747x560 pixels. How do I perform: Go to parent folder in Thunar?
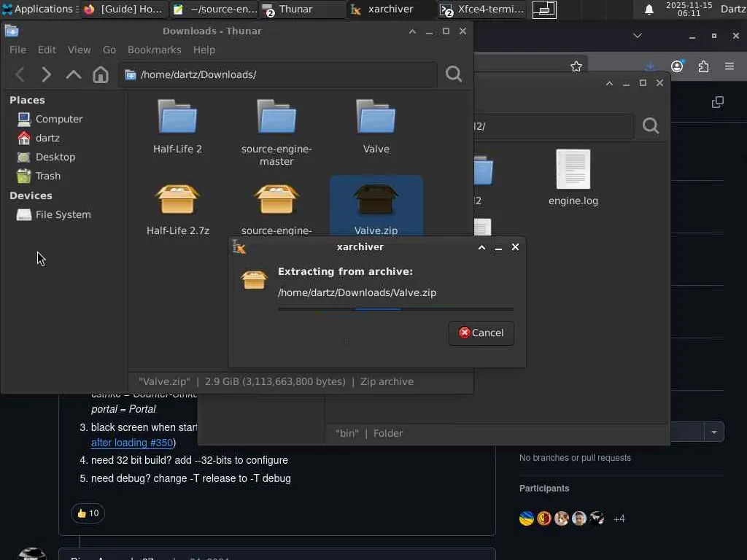pos(74,75)
